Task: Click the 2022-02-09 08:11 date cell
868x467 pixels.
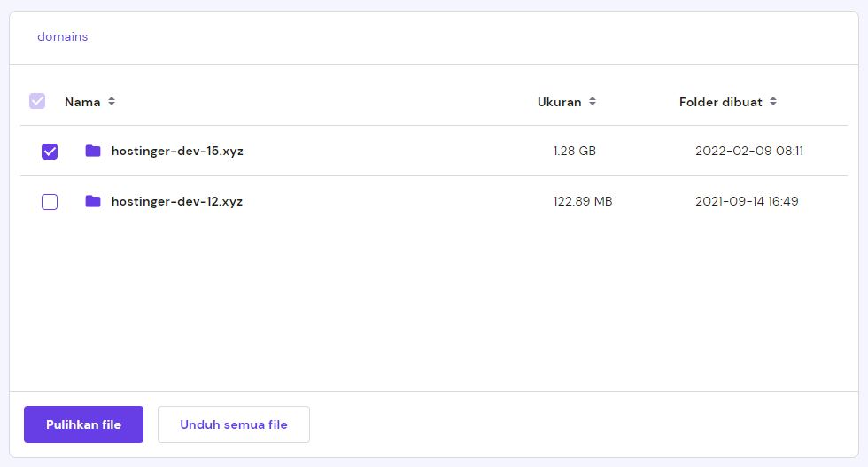Action: 748,151
